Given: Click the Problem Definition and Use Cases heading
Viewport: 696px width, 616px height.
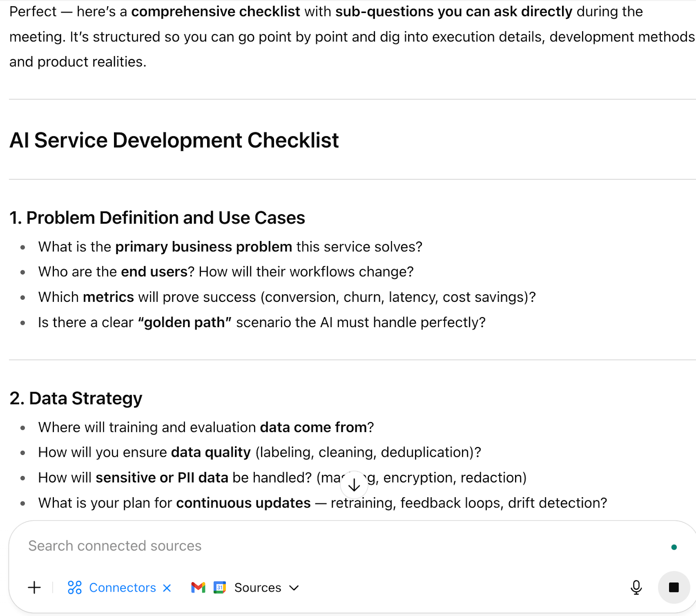Looking at the screenshot, I should tap(157, 218).
